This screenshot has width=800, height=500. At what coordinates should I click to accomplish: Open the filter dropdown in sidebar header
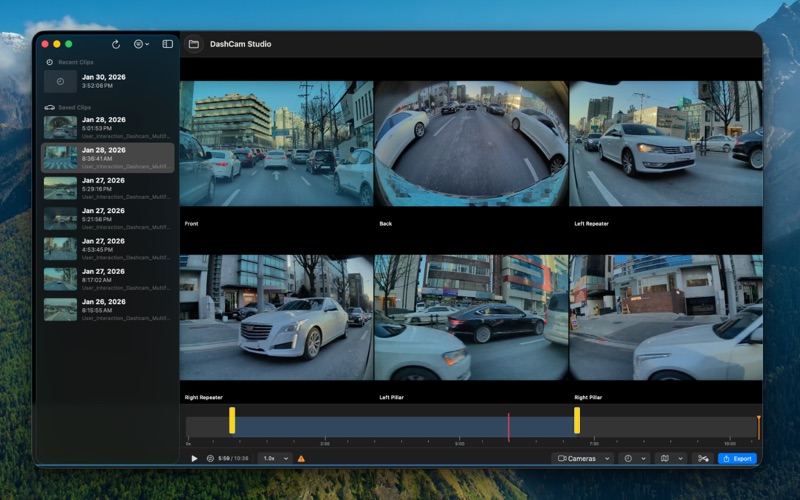click(141, 44)
